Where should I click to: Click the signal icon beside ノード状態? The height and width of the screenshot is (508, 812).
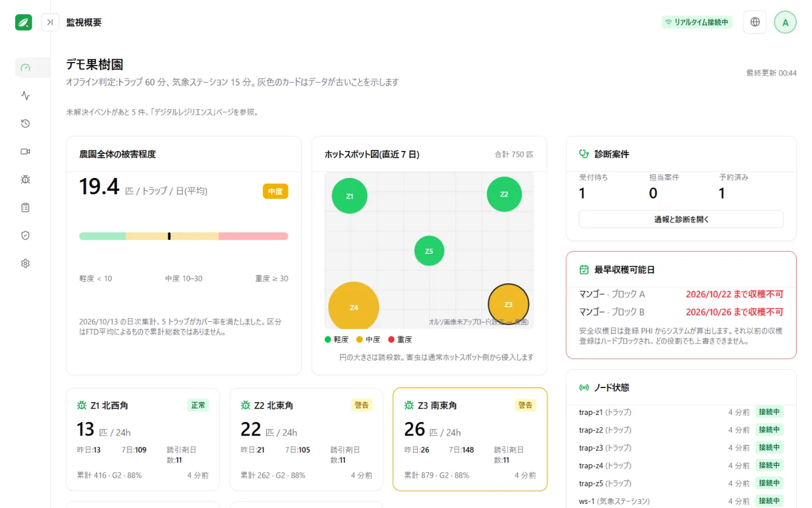(583, 387)
